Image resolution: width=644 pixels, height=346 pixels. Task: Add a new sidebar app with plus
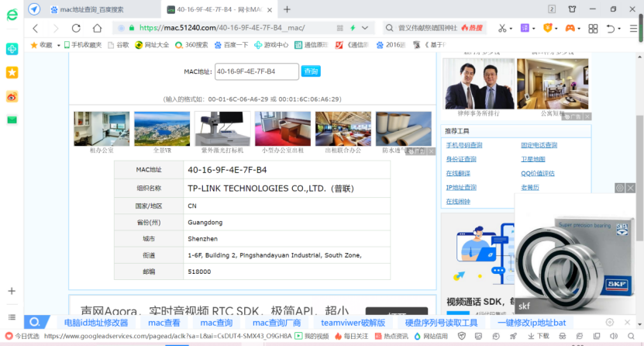coord(12,291)
